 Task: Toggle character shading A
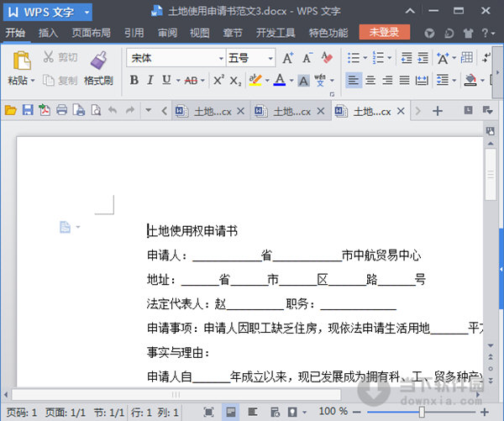click(x=303, y=81)
